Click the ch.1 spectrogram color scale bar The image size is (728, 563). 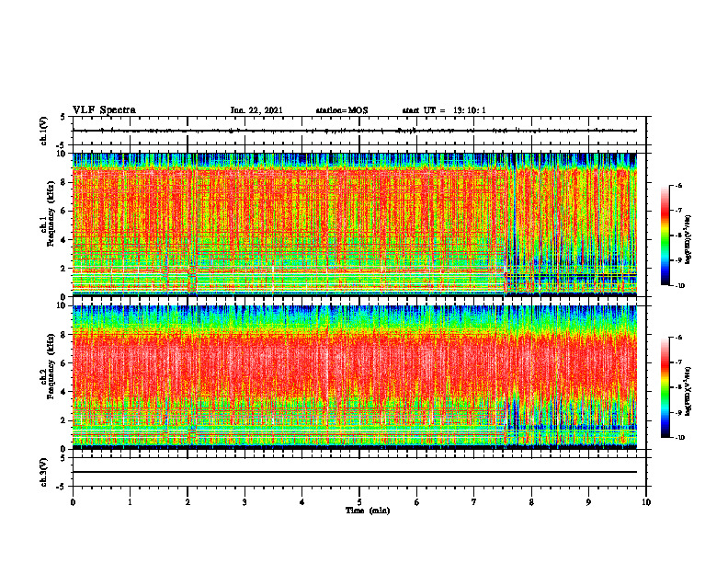coord(665,236)
